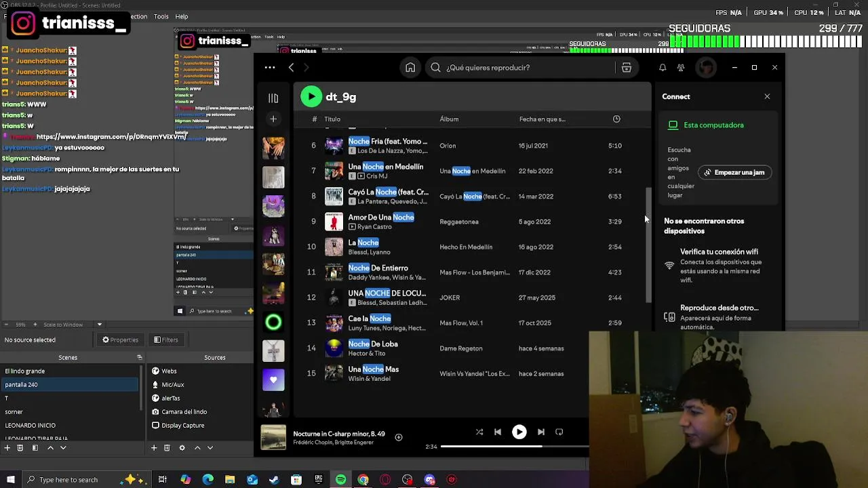The image size is (868, 488).
Task: Pop out Scenes dock icon
Action: [x=140, y=358]
